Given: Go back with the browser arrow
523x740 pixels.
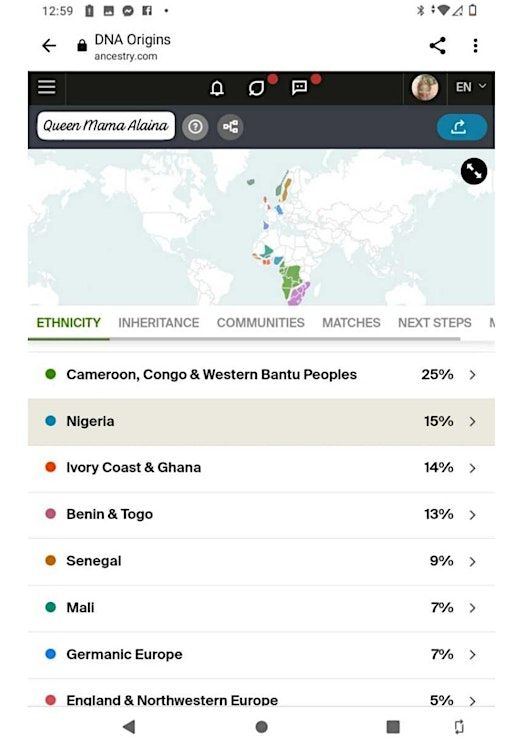Looking at the screenshot, I should tap(49, 46).
